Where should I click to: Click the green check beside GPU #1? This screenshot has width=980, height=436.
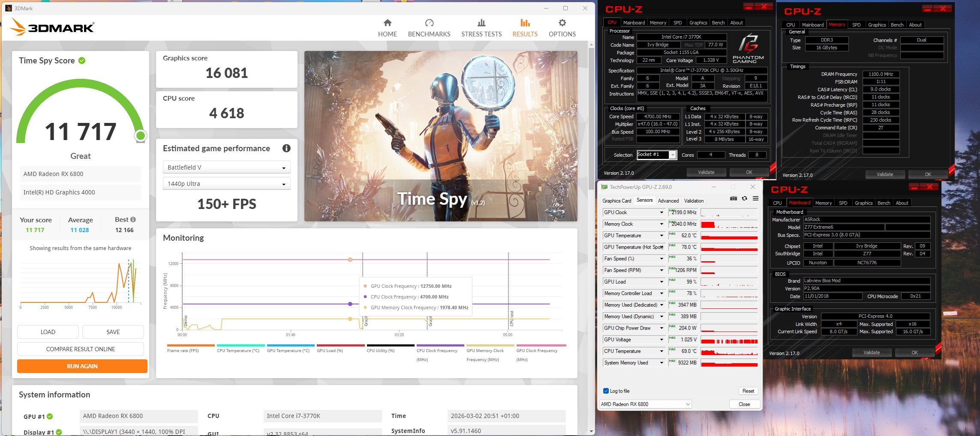click(x=50, y=416)
